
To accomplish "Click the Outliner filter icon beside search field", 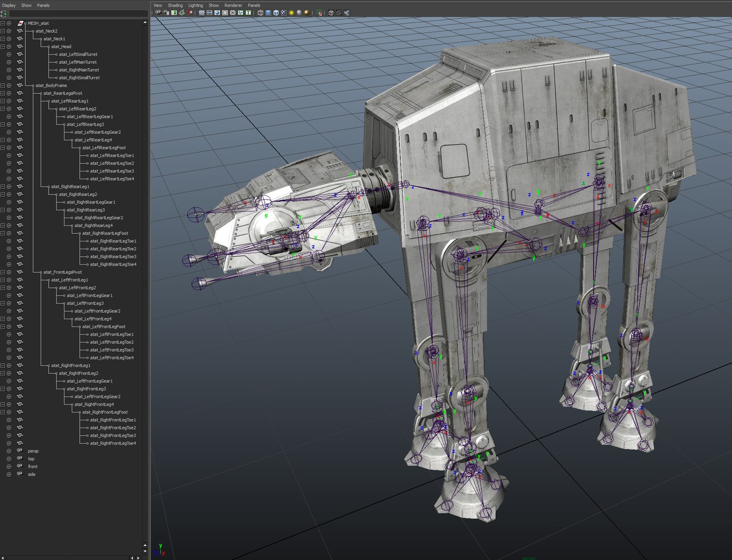I will [4, 14].
